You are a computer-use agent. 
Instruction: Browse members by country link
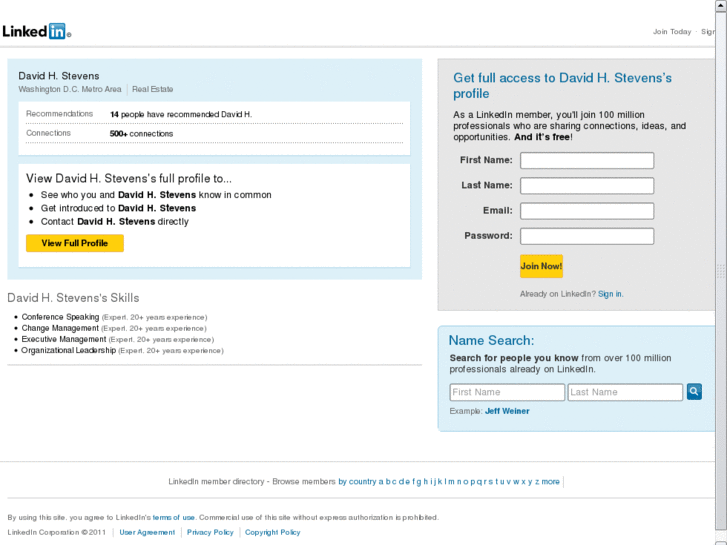coord(357,481)
